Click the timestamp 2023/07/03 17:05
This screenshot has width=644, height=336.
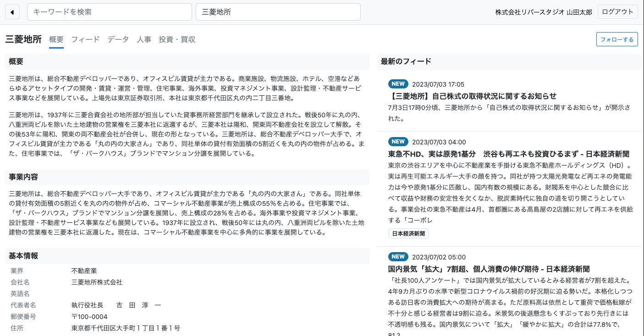tap(438, 84)
